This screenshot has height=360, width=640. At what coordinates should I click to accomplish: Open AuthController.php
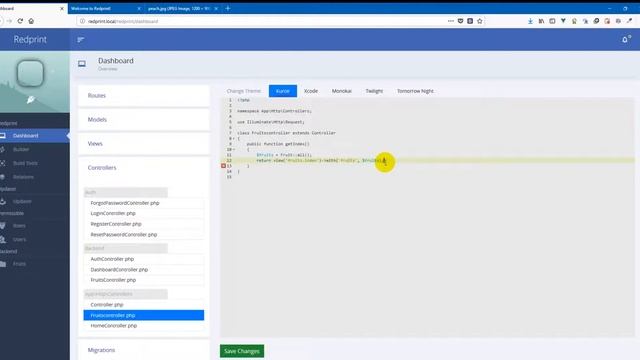pos(144,259)
